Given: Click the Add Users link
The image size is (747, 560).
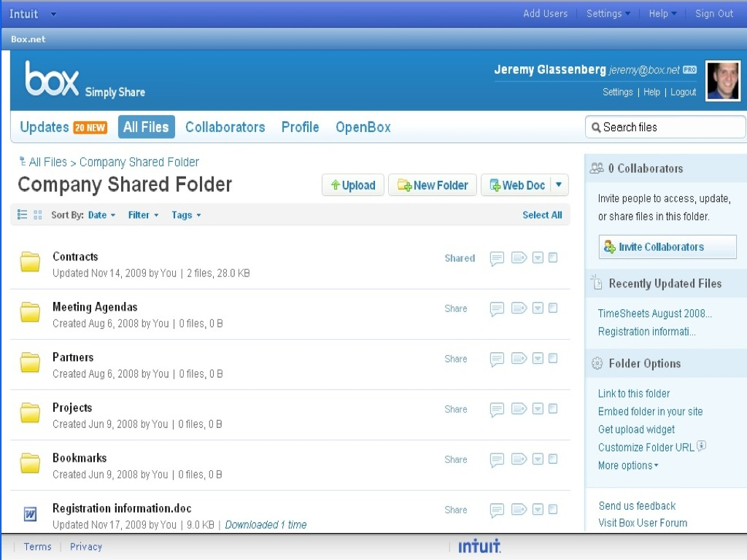Looking at the screenshot, I should pos(545,14).
